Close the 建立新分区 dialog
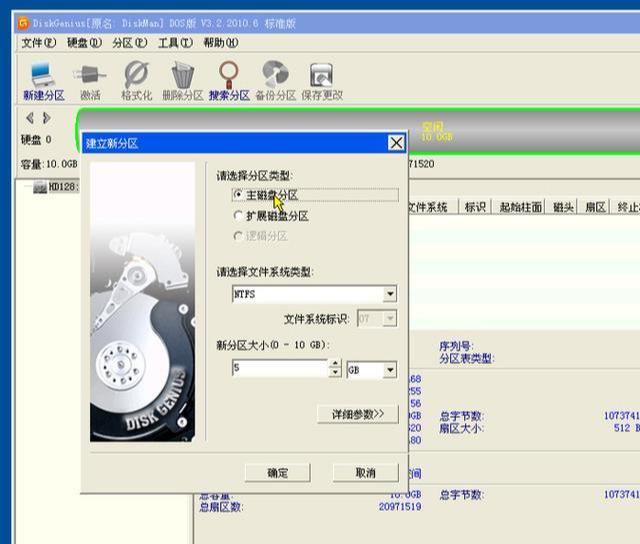Image resolution: width=640 pixels, height=544 pixels. click(x=396, y=143)
